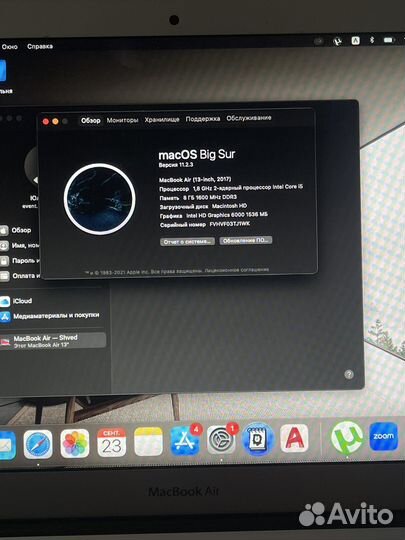Switch to the Обзор tab

(91, 120)
